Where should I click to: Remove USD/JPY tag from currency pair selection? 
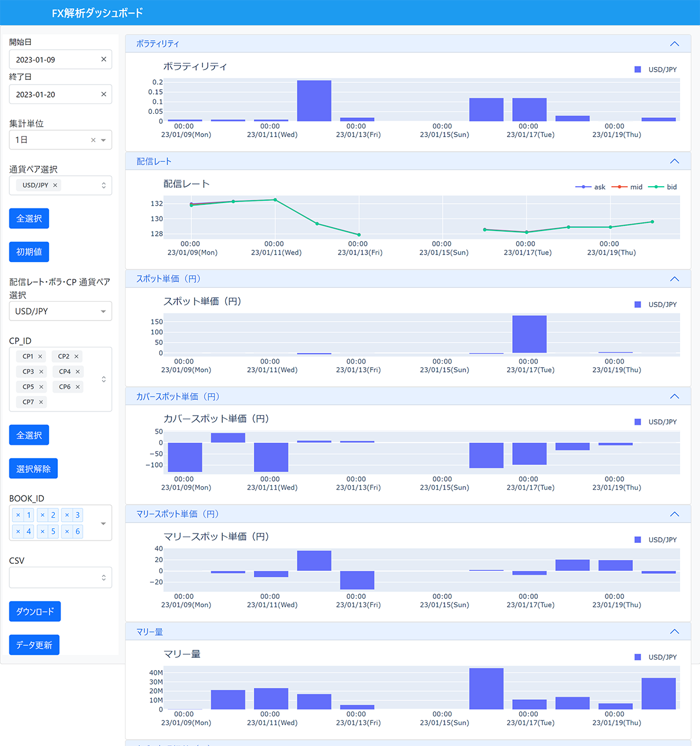pyautogui.click(x=55, y=186)
